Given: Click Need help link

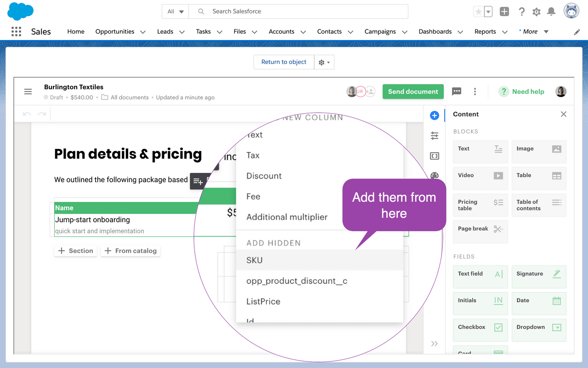Looking at the screenshot, I should pos(521,92).
